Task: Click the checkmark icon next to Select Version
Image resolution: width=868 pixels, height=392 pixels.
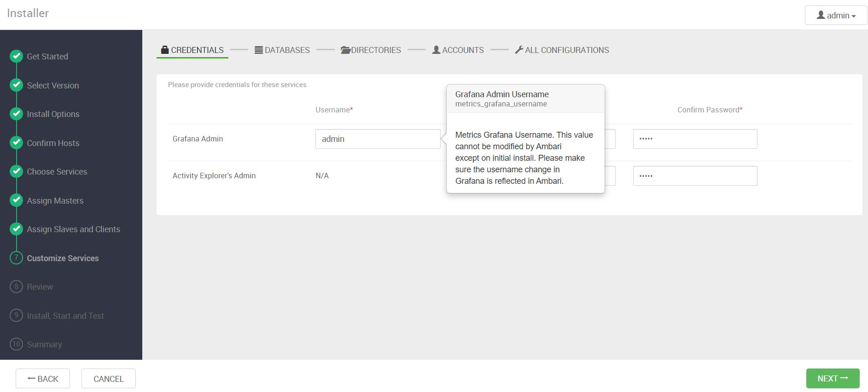Action: pos(17,85)
